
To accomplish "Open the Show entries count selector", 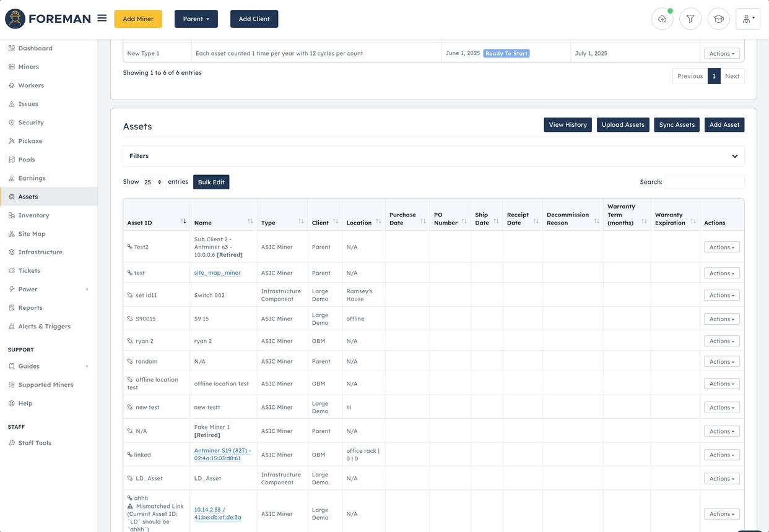I will (x=152, y=182).
